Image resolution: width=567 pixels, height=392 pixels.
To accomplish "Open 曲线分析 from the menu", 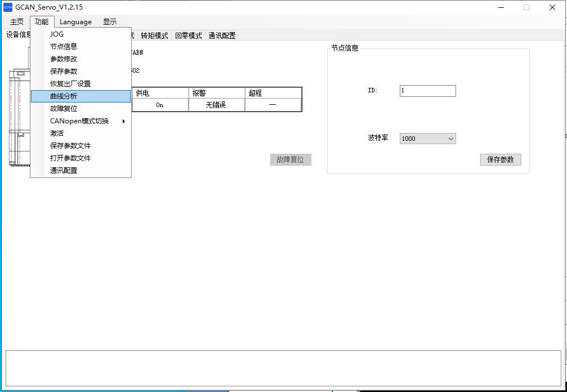I will pyautogui.click(x=64, y=96).
